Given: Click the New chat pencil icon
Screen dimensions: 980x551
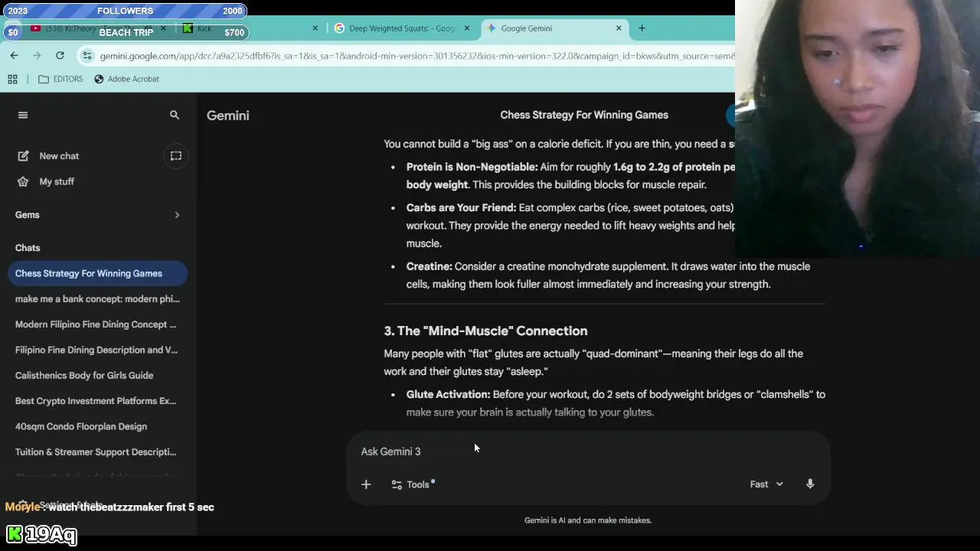Looking at the screenshot, I should tap(23, 156).
